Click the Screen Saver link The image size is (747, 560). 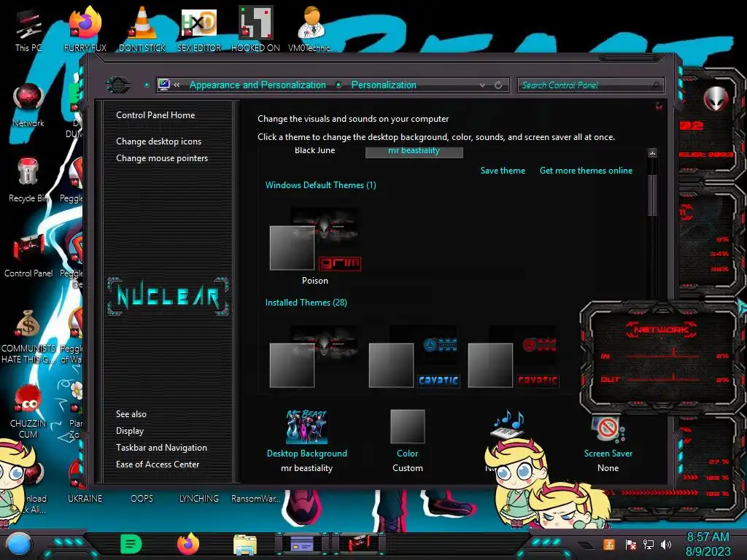click(x=608, y=454)
